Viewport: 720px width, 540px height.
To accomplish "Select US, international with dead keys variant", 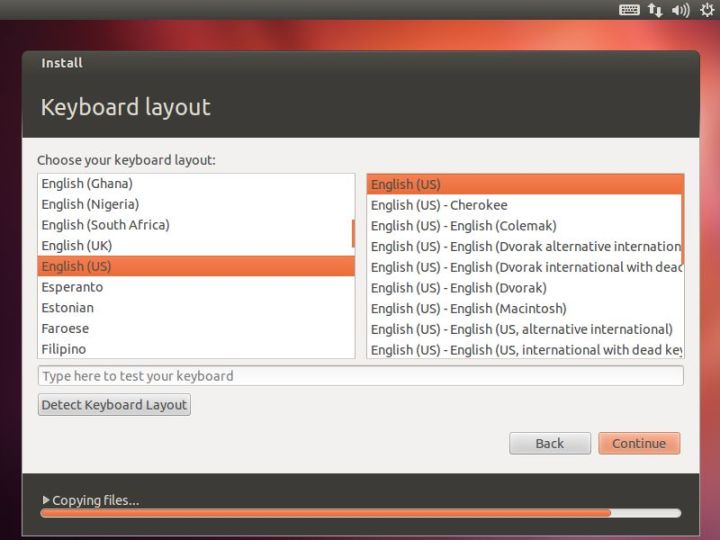I will (525, 350).
